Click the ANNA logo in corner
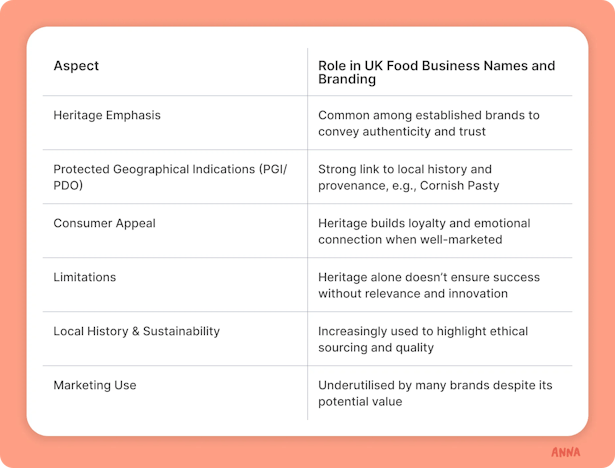The height and width of the screenshot is (468, 615). (565, 452)
